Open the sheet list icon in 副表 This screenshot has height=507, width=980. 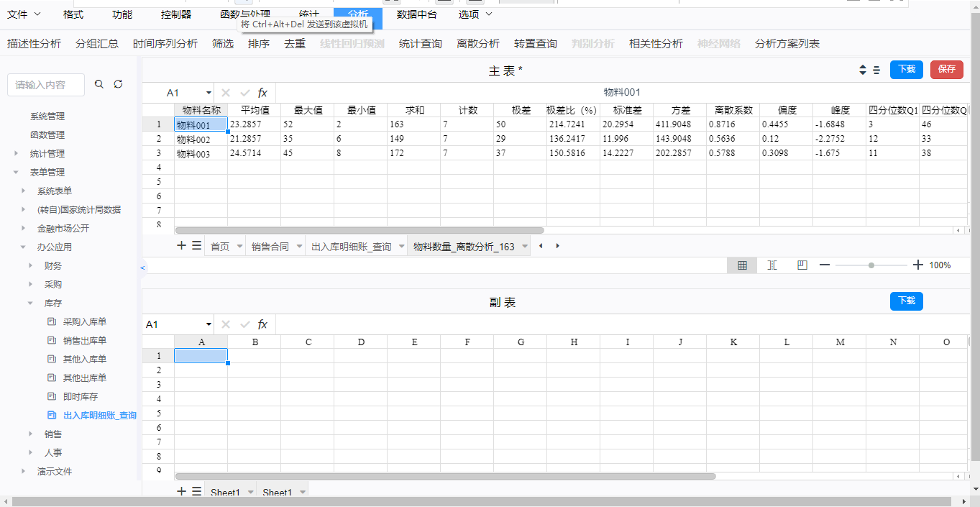tap(196, 492)
